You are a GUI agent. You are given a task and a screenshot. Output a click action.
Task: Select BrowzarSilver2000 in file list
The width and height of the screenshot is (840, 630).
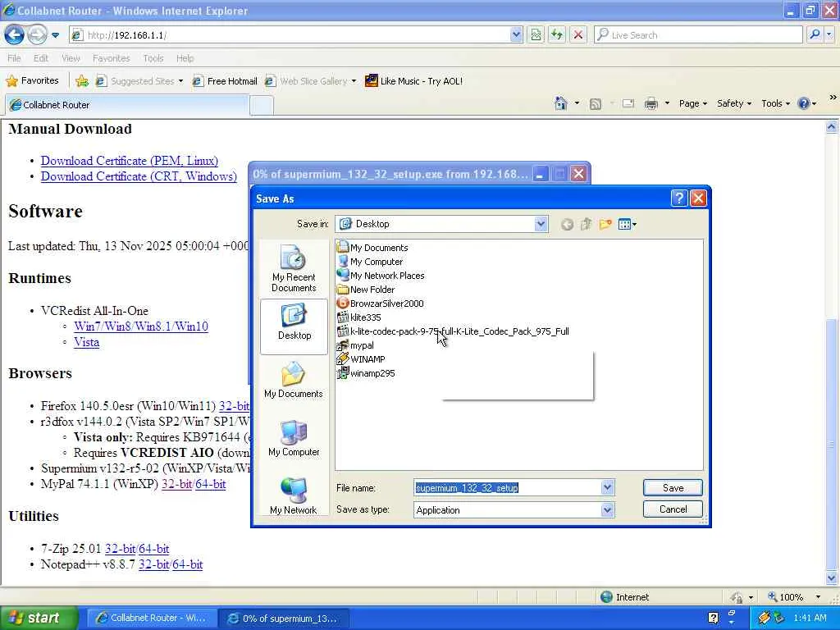[381, 304]
